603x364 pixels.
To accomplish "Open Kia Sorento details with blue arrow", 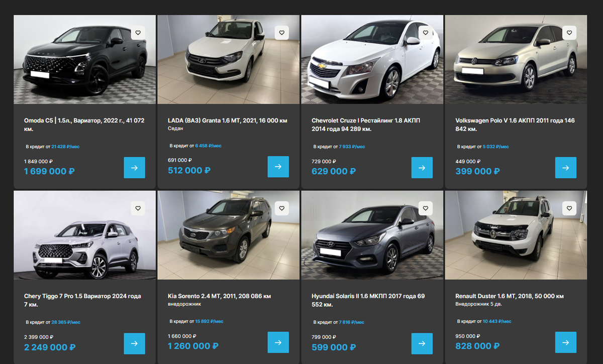I will pos(278,342).
